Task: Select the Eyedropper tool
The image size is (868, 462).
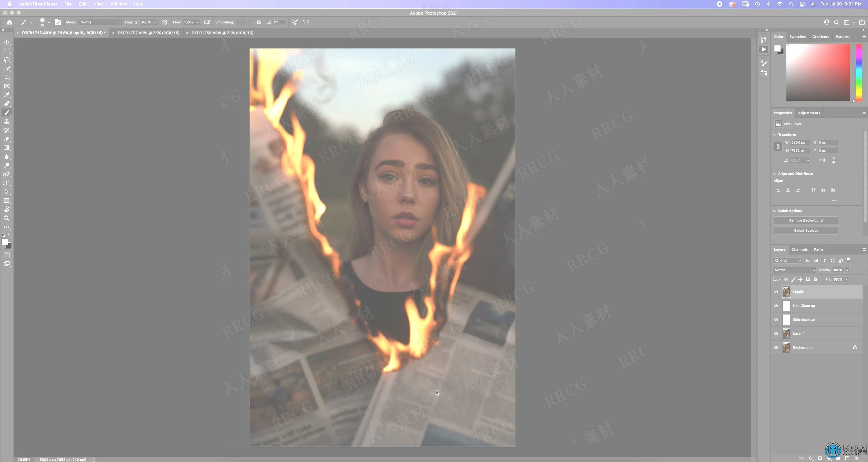Action: coord(7,95)
